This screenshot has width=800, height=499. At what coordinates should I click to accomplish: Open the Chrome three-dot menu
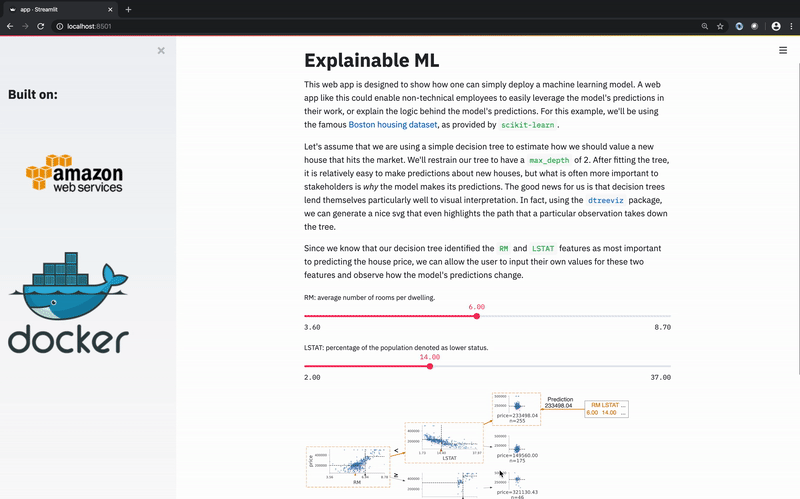coord(791,26)
